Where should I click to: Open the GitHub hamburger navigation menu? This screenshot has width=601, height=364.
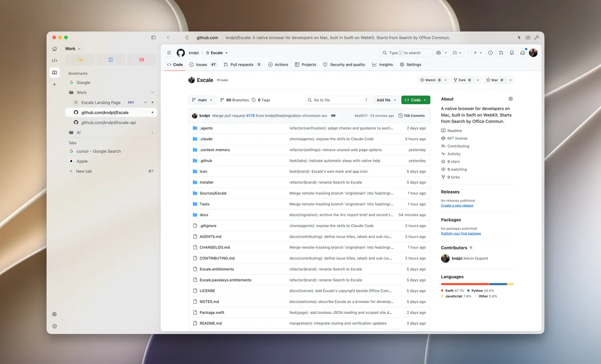click(169, 53)
